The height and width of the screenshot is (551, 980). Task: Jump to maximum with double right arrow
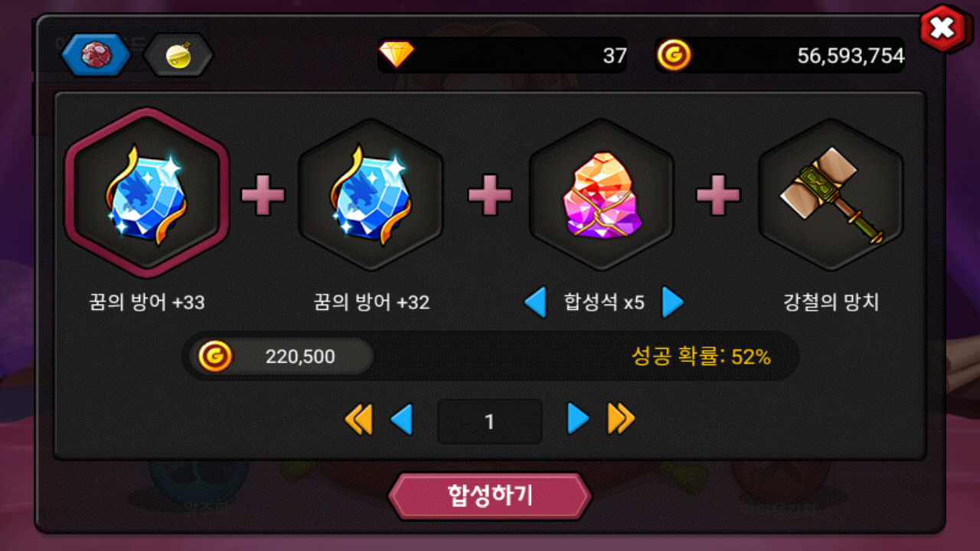click(621, 419)
